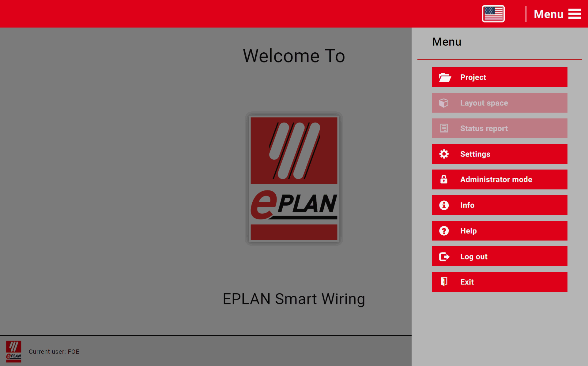Click Log out from the menu
This screenshot has height=366, width=588.
499,256
